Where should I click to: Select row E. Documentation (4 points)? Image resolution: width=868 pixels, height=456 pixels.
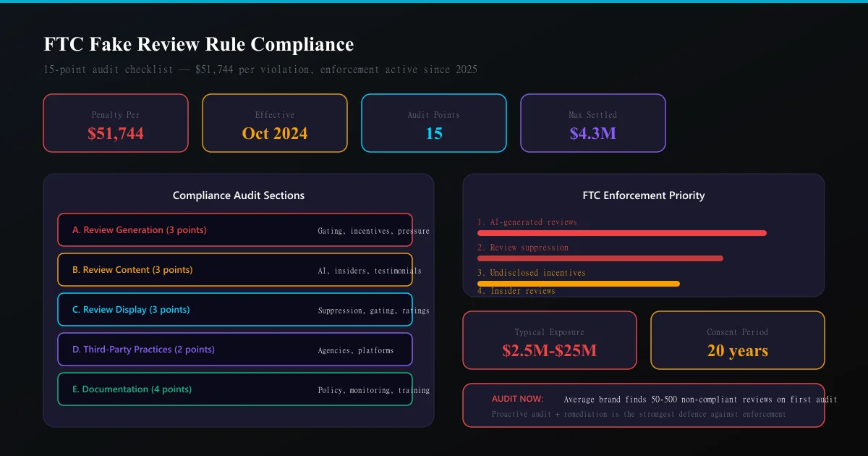(235, 389)
